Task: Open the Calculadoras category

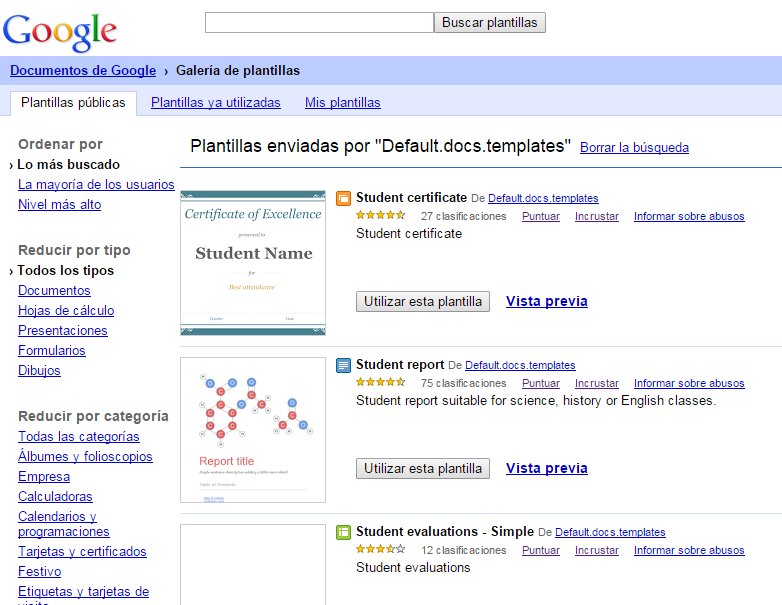Action: 55,496
